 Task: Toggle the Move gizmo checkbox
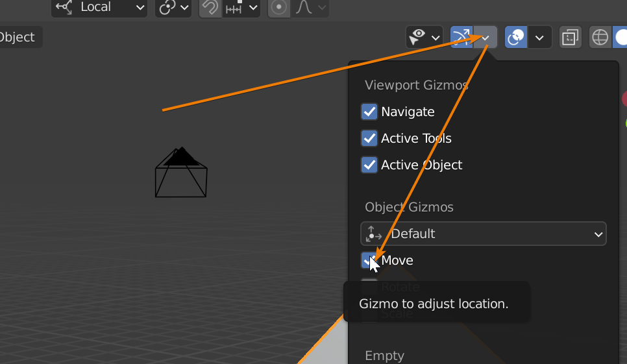coord(369,260)
